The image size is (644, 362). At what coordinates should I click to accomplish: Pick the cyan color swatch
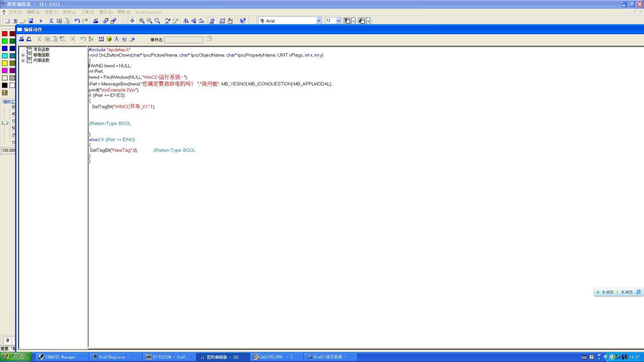point(5,56)
